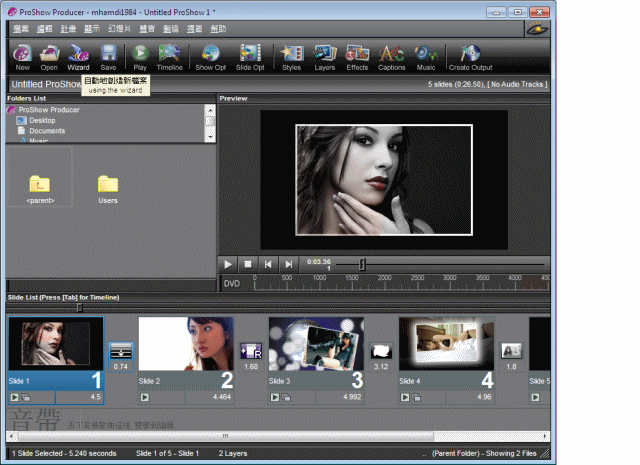Open the 檔案 (File) menu
Image resolution: width=640 pixels, height=465 pixels.
click(x=21, y=29)
